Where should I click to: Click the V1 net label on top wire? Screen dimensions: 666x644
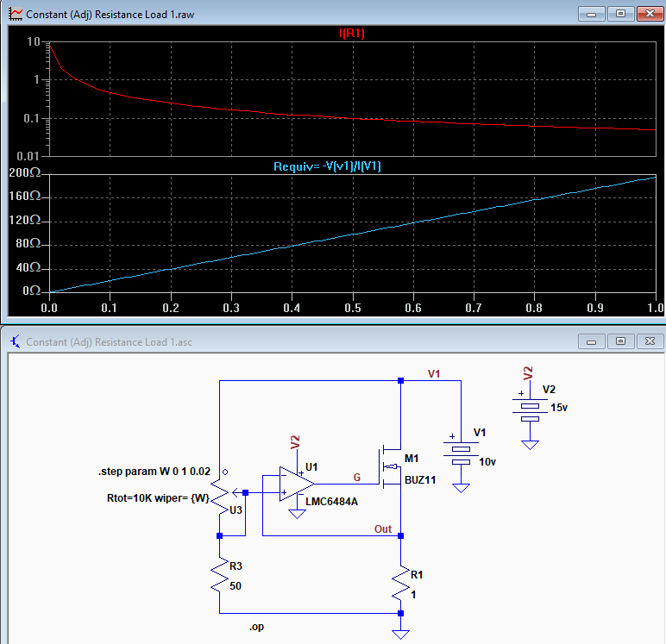pyautogui.click(x=434, y=373)
